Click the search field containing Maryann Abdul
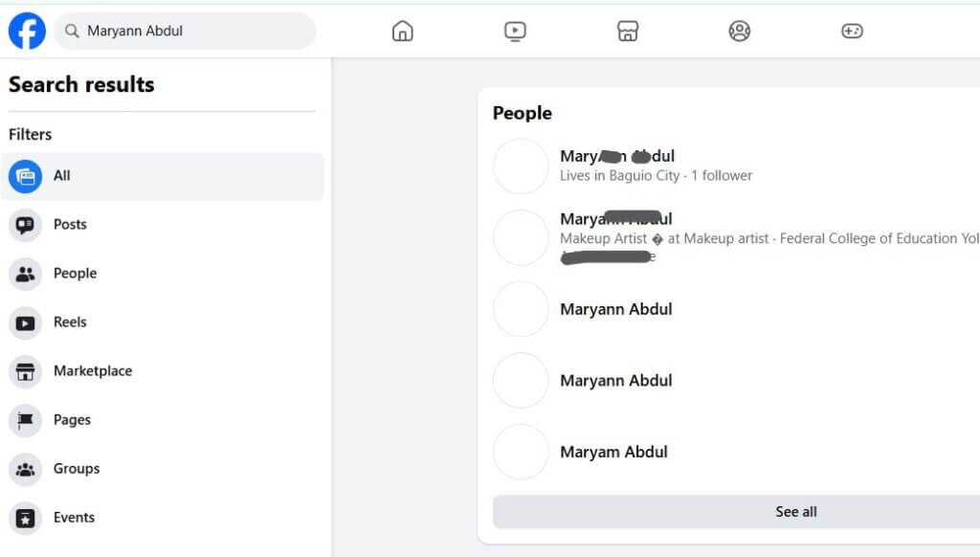 tap(191, 32)
